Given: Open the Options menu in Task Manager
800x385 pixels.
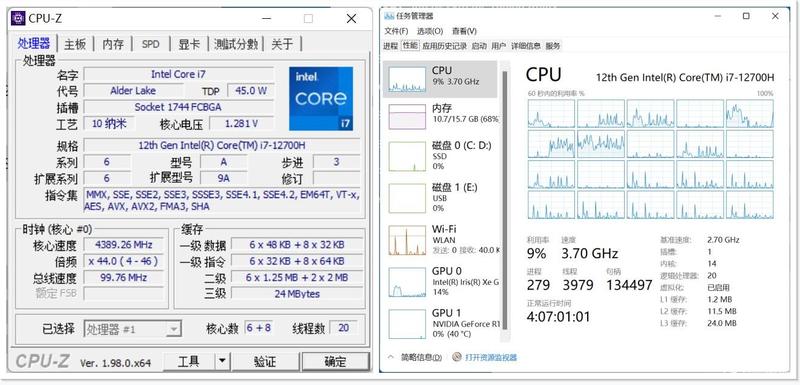Looking at the screenshot, I should tap(430, 31).
